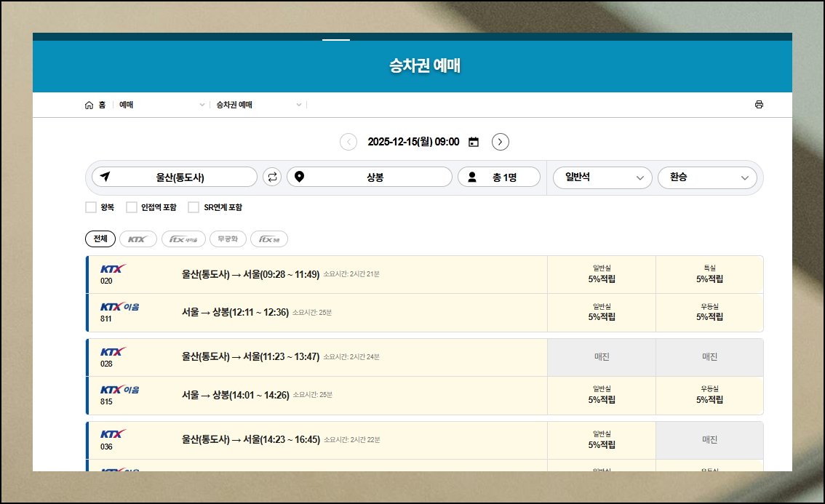Click route 울산(통도사) → 서울(14:23 ~ 16:45)
The height and width of the screenshot is (504, 825).
pos(251,440)
